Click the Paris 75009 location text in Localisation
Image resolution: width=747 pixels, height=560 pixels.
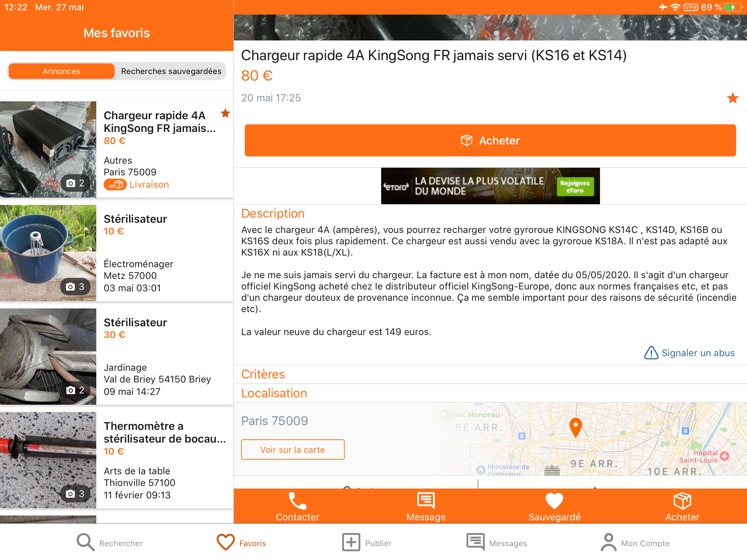(275, 421)
